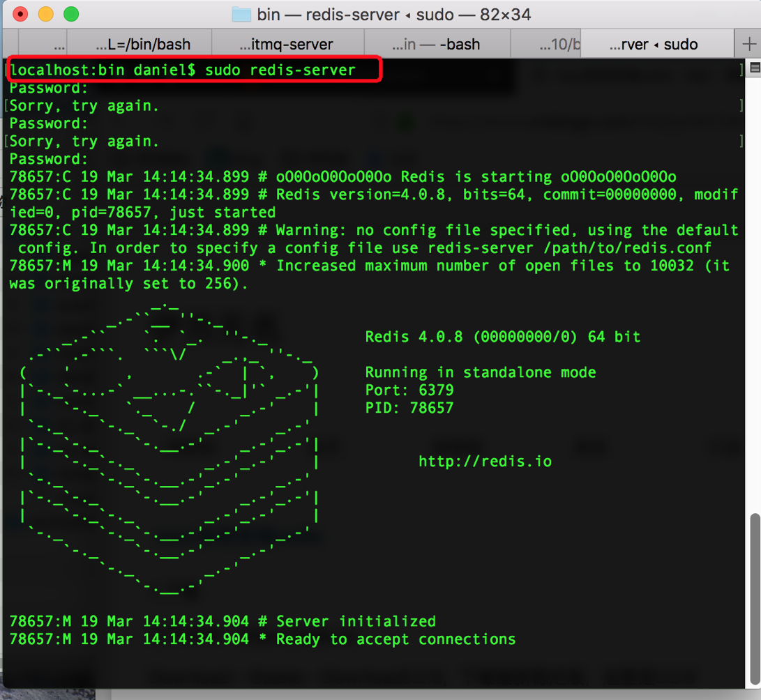Click the split pane icon at top right
The height and width of the screenshot is (700, 761).
tap(755, 68)
